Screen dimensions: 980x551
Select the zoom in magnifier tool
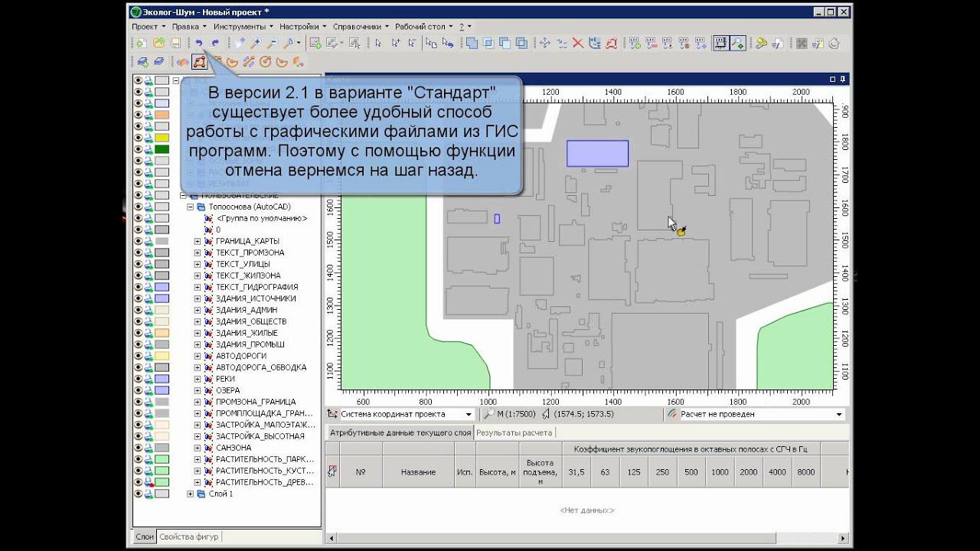click(x=256, y=44)
